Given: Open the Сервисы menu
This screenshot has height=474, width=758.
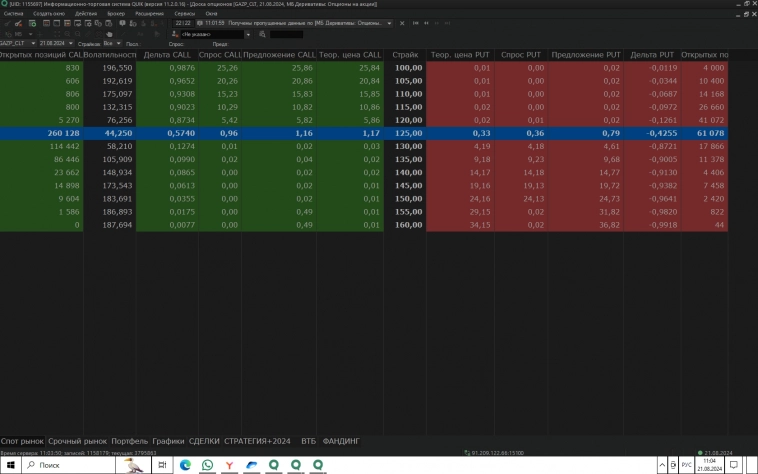Looking at the screenshot, I should tap(184, 14).
